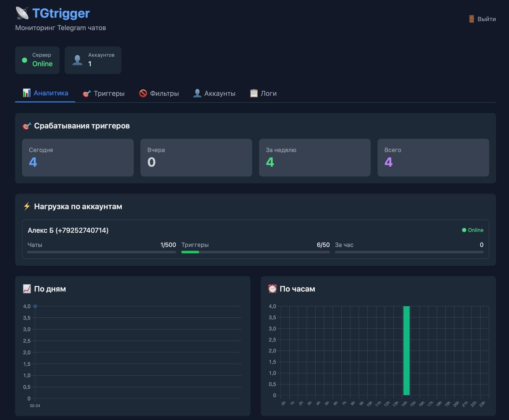Open the Логи tab

(x=263, y=93)
